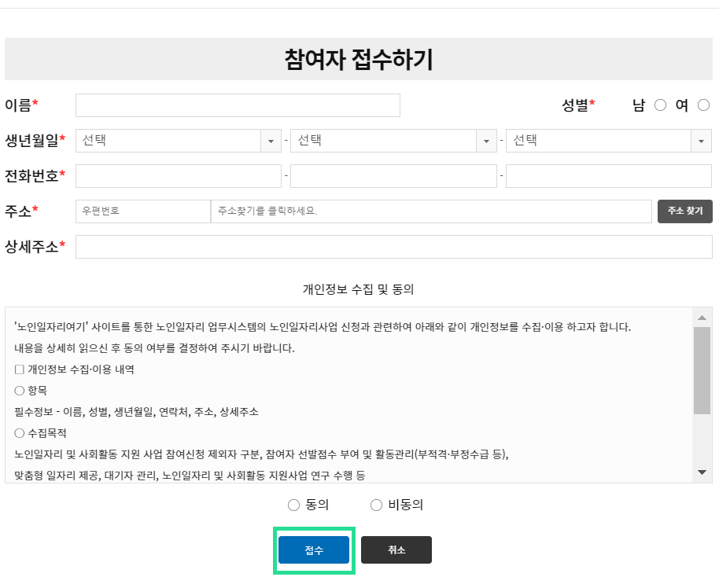Click the 수집목적 text in consent box
The height and width of the screenshot is (588, 719).
[47, 433]
